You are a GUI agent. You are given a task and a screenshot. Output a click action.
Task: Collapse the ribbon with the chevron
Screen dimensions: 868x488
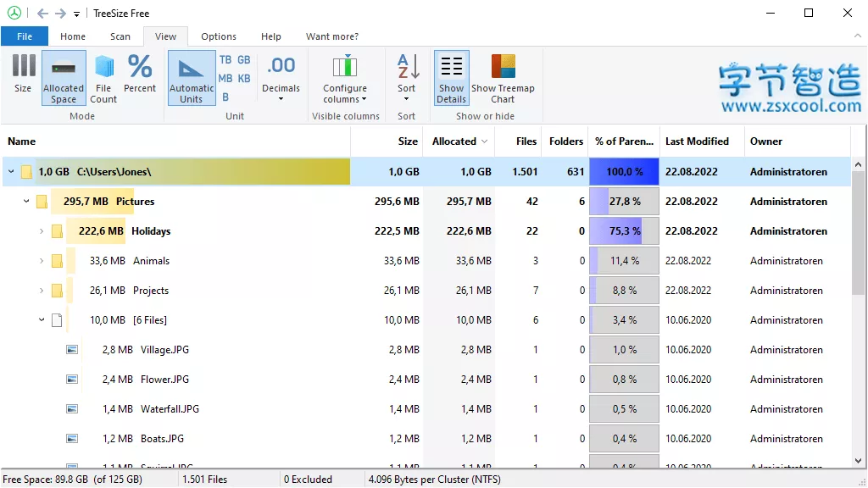(x=858, y=36)
